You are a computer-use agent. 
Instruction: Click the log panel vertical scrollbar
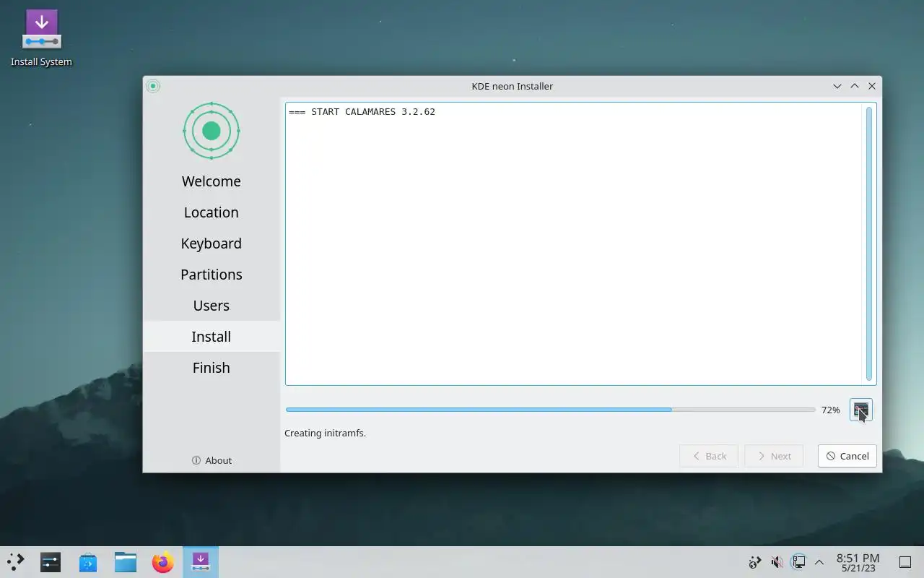[x=869, y=243]
